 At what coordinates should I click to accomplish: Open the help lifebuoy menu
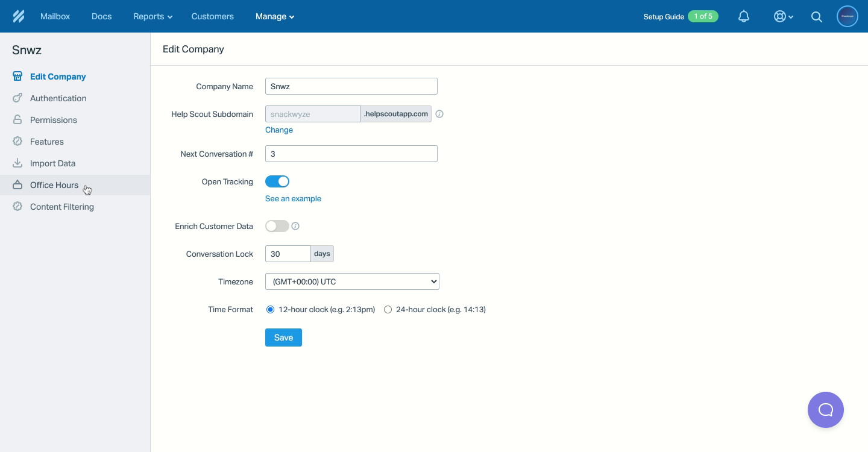point(783,16)
